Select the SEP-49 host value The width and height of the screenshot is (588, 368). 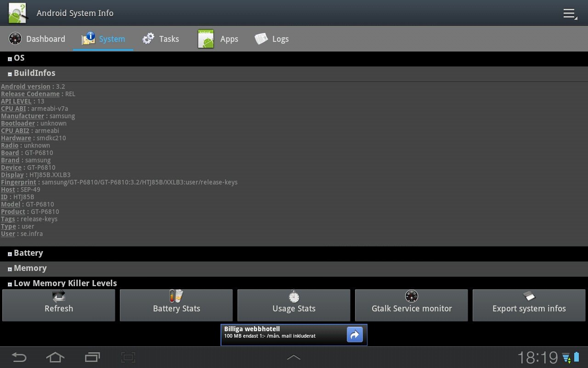(x=30, y=190)
